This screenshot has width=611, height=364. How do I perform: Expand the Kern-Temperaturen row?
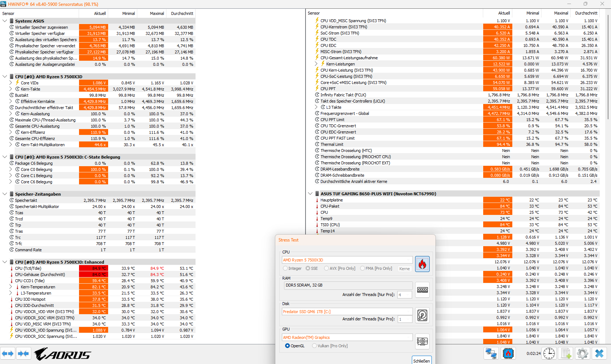pyautogui.click(x=11, y=287)
